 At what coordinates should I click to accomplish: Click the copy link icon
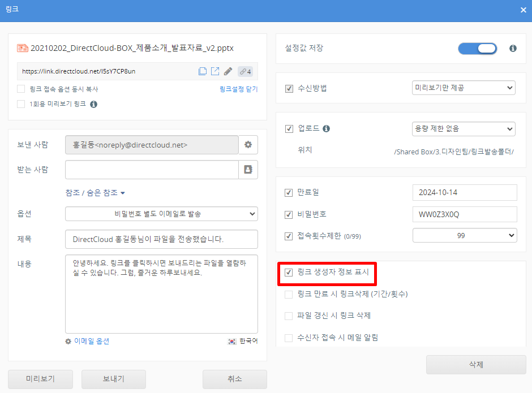pyautogui.click(x=202, y=71)
